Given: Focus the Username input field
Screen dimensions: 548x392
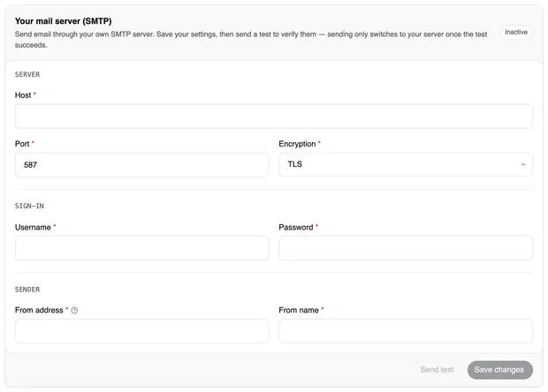Looking at the screenshot, I should (x=142, y=248).
